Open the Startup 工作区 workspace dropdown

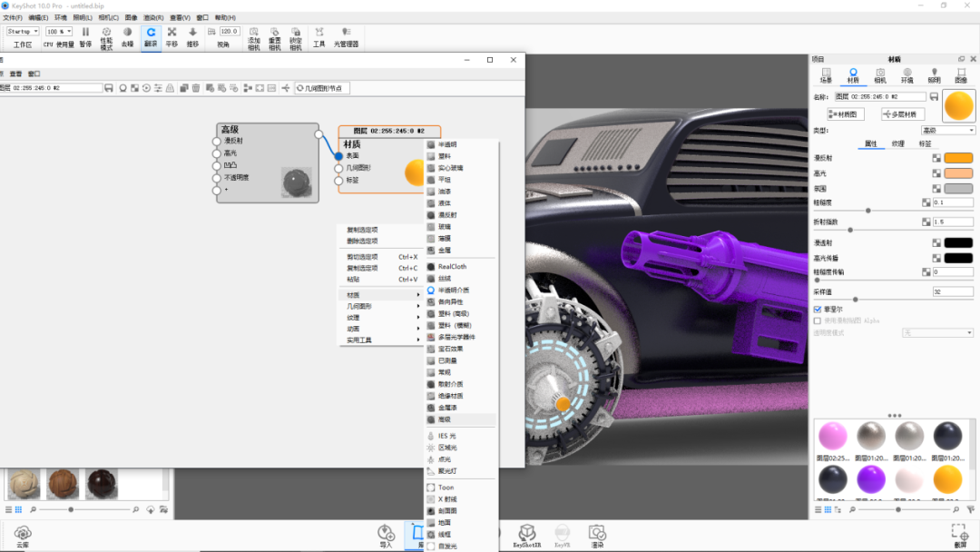23,31
